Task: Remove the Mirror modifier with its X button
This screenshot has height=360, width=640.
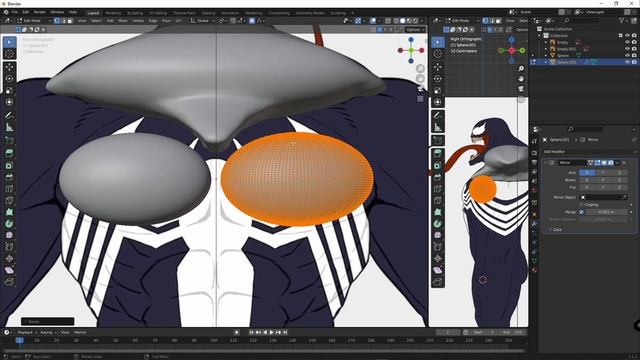Action: (x=624, y=162)
